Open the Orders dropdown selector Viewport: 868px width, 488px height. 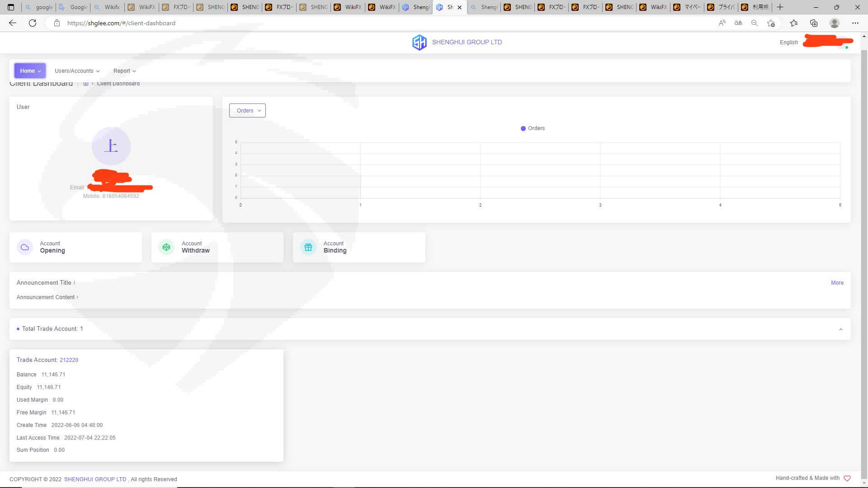point(247,111)
